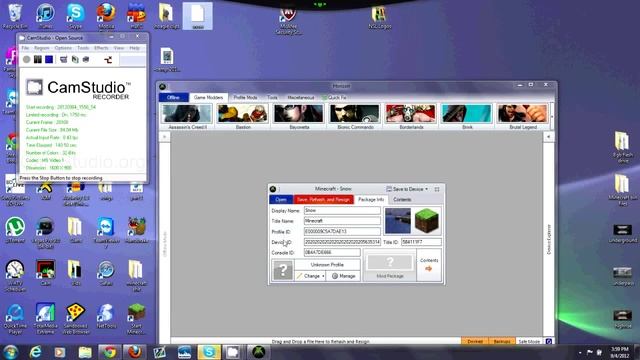Click the Horizon icon in the package window title bar
The image size is (640, 360).
[x=273, y=189]
